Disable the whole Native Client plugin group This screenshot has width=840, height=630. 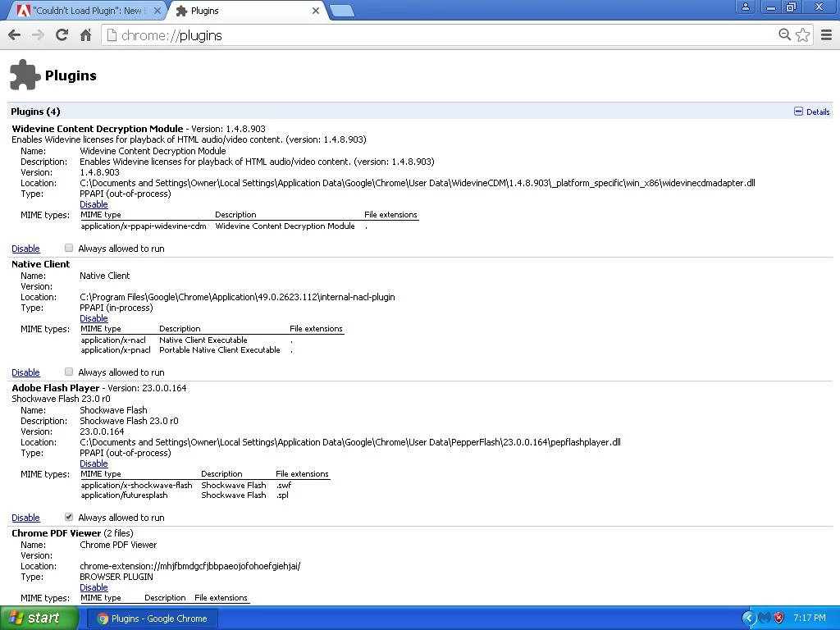25,372
